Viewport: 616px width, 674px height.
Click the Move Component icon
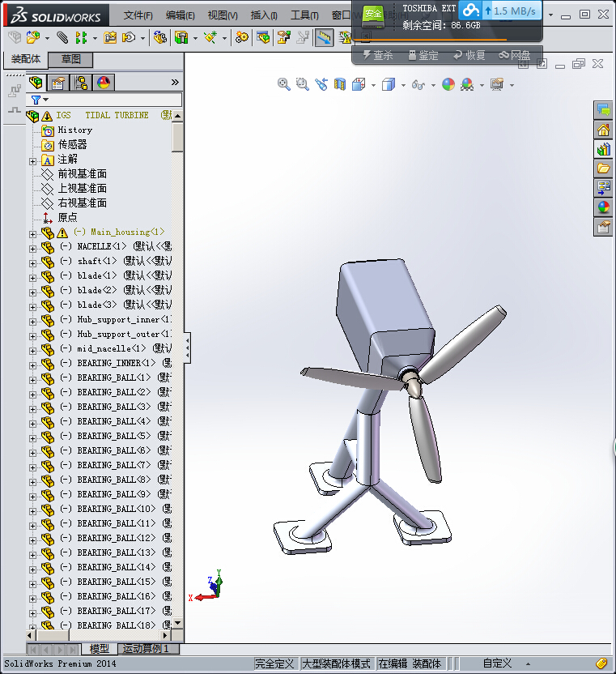[129, 37]
